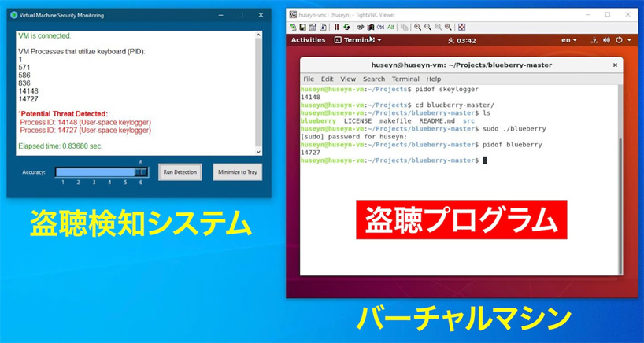Viewport: 644px width, 343px height.
Task: Click the network status icon in Ubuntu bar
Action: [x=594, y=40]
